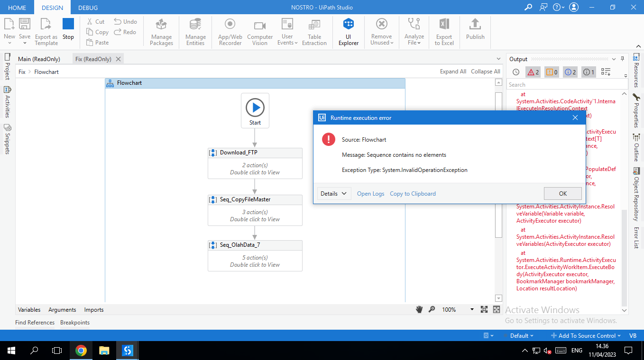This screenshot has width=644, height=360.
Task: Click Collapse All in designer
Action: point(486,72)
